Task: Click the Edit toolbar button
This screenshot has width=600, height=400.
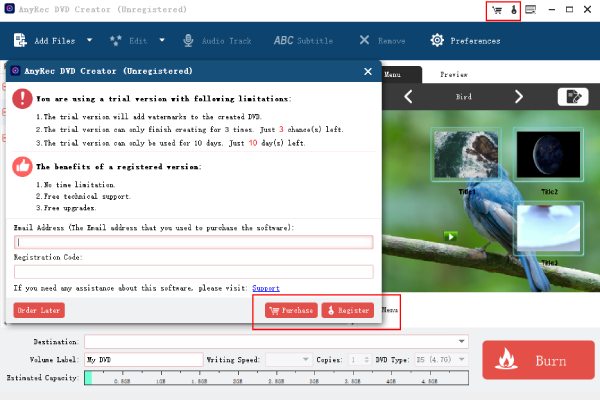Action: (x=129, y=41)
